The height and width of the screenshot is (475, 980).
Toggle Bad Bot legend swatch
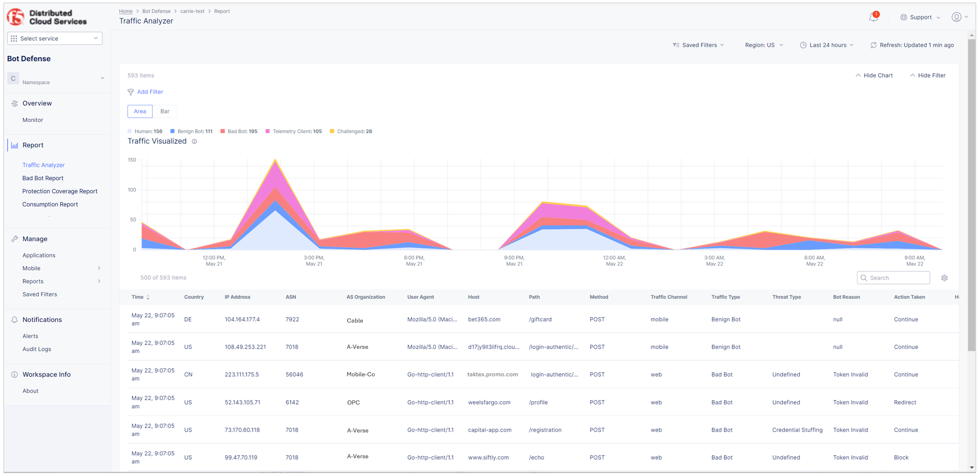(223, 132)
